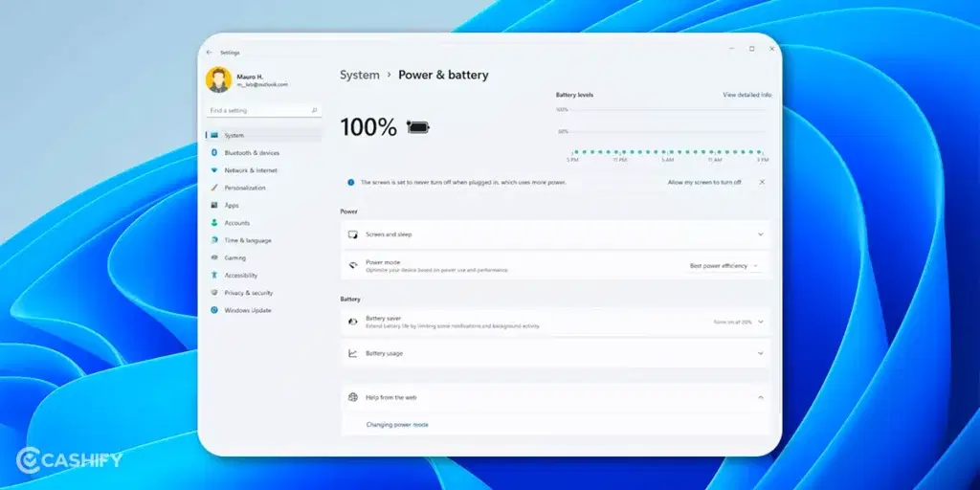Open the Apps settings page
The image size is (980, 490).
[x=264, y=205]
